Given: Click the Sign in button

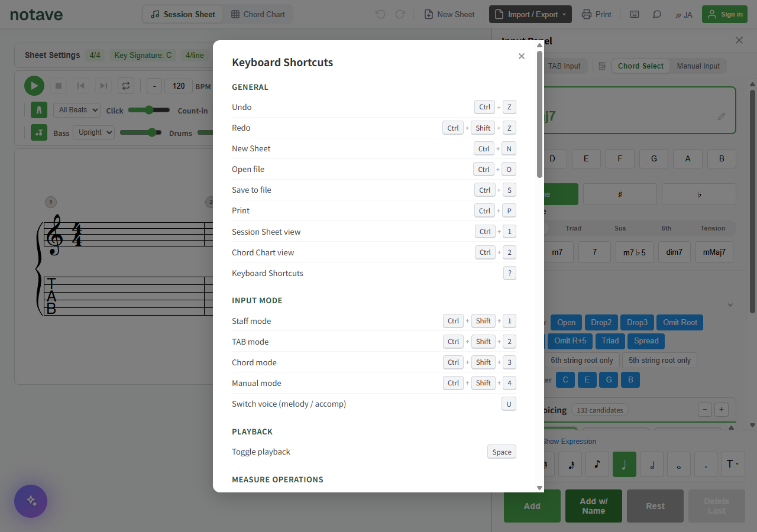Looking at the screenshot, I should 724,14.
